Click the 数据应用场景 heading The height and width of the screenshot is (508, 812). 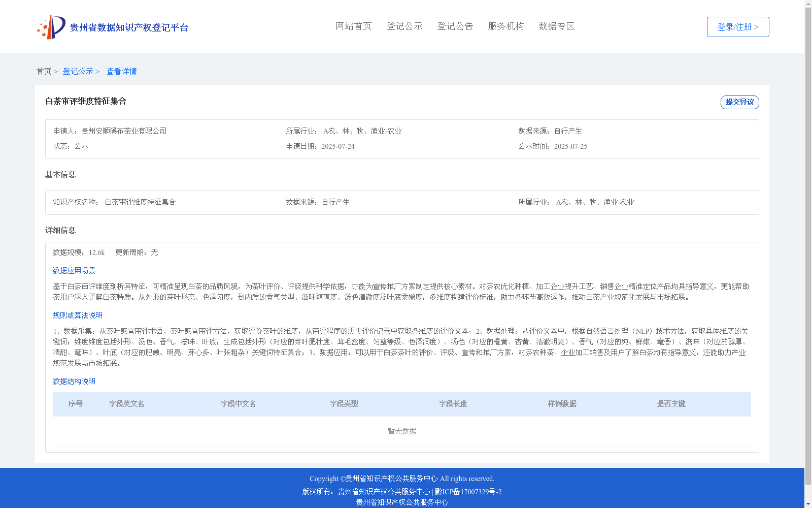click(x=74, y=271)
